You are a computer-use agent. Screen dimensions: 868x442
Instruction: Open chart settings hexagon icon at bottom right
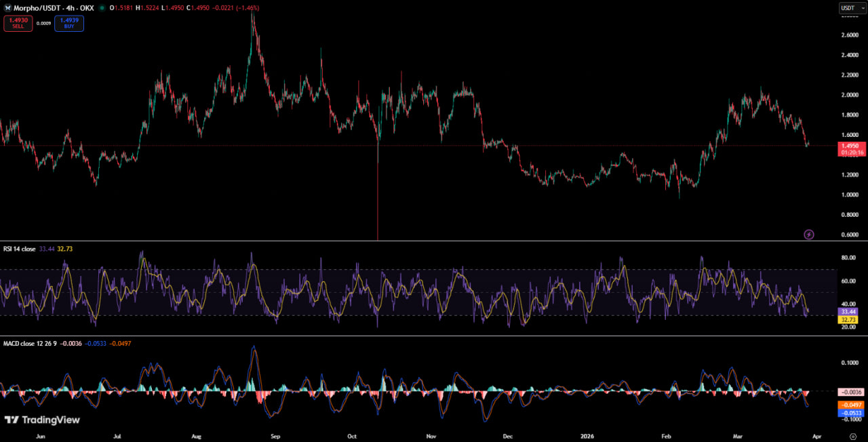[852, 437]
